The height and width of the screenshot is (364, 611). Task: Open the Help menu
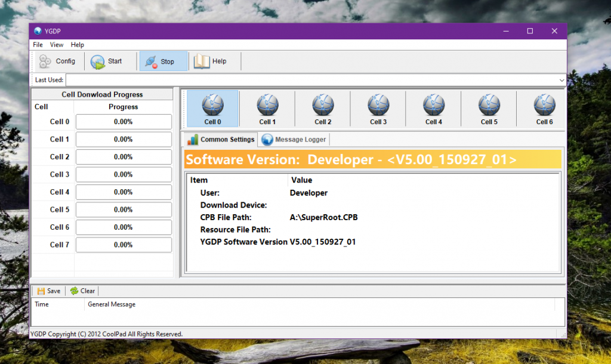point(77,44)
